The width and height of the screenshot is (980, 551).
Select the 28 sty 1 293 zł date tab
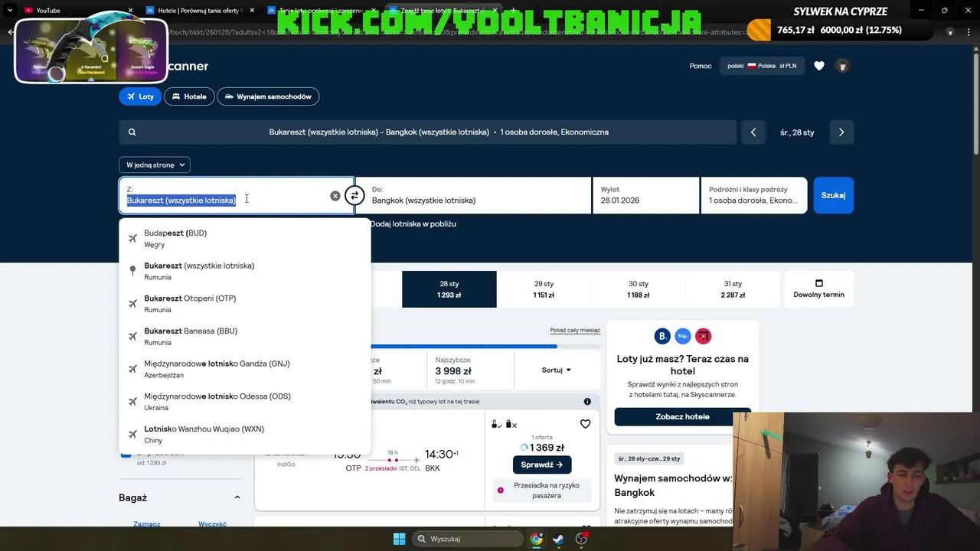(x=449, y=289)
